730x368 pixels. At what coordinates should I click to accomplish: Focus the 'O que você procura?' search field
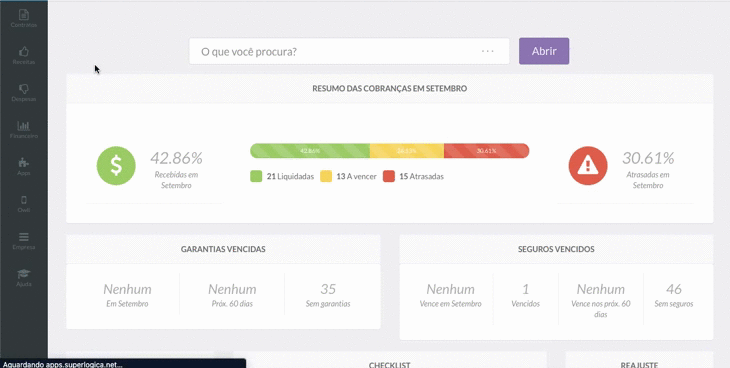tap(349, 51)
